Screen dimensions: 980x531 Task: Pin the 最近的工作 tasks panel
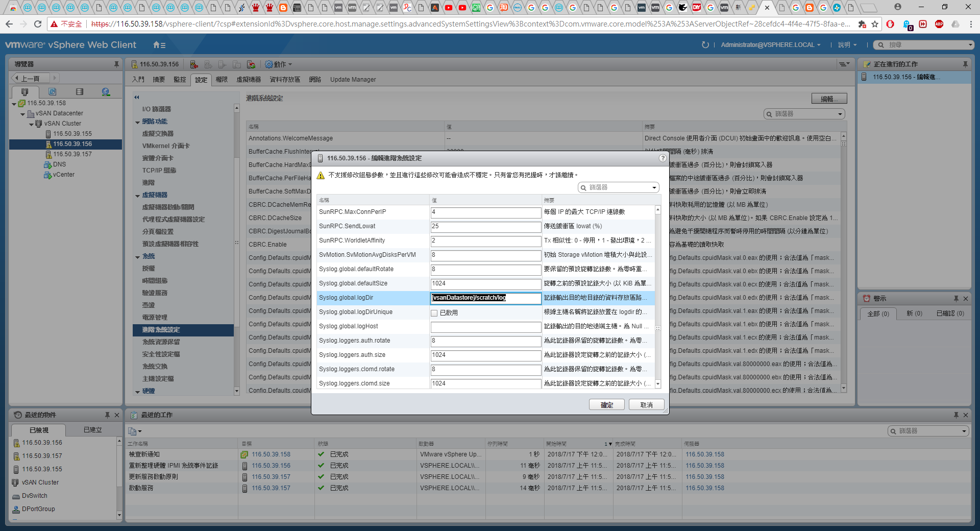(x=956, y=415)
